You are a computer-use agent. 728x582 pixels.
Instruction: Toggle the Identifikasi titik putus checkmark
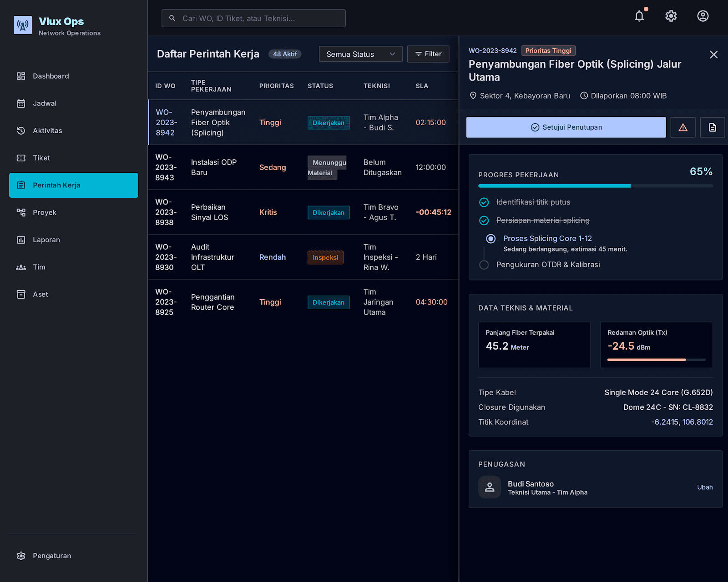point(484,202)
